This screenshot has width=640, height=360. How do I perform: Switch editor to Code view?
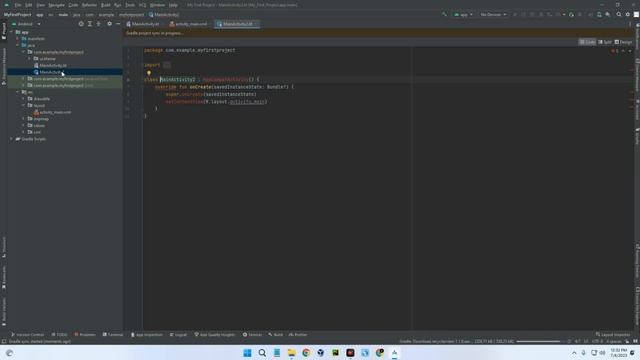(587, 42)
